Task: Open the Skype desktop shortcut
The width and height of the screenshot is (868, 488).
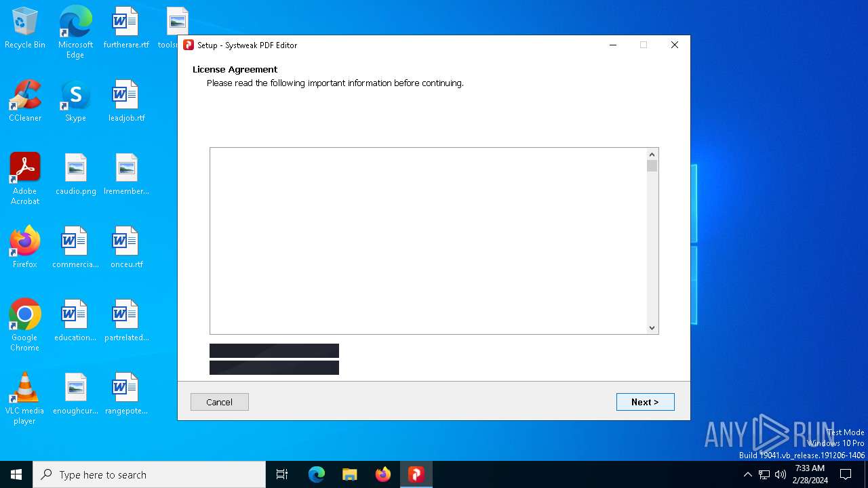Action: click(x=75, y=102)
